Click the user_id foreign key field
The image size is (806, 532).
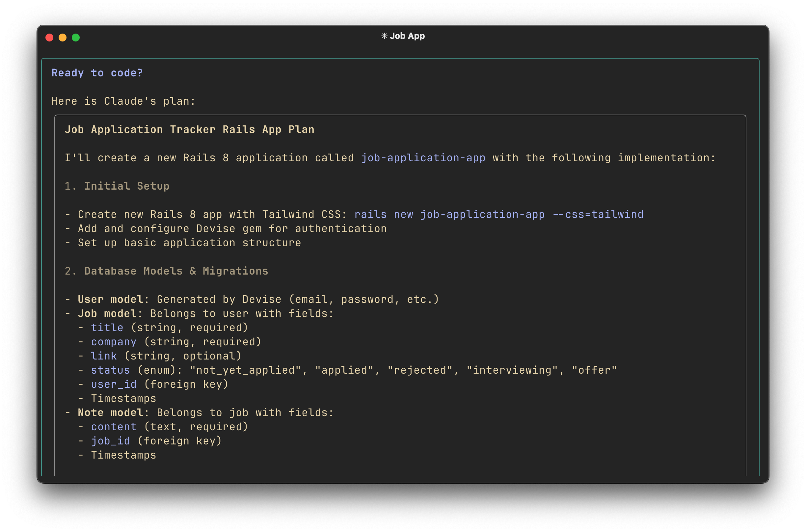114,385
